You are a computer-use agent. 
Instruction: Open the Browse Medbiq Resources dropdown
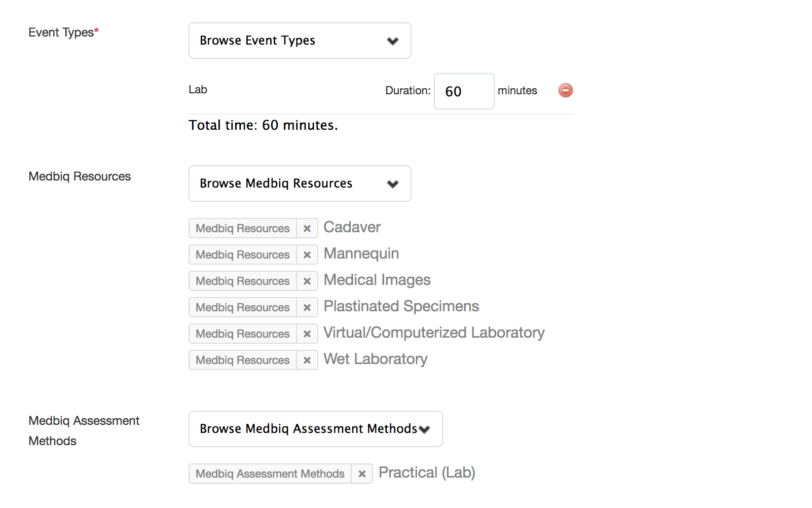300,184
